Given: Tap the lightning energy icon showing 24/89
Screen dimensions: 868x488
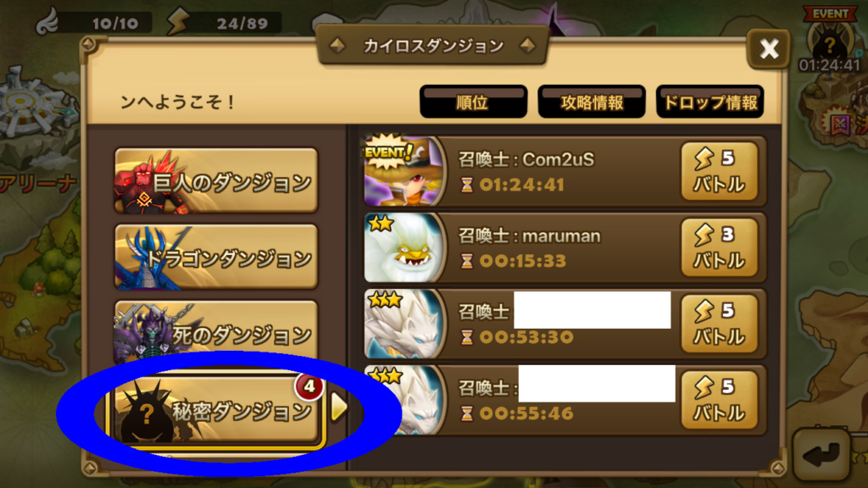Looking at the screenshot, I should coord(178,21).
